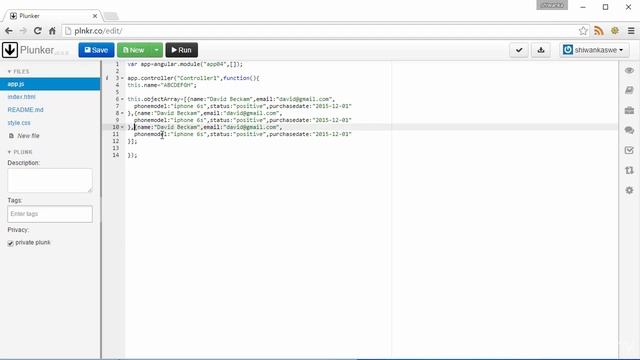This screenshot has width=640, height=360.
Task: Create a new plunk with New button
Action: click(x=133, y=50)
